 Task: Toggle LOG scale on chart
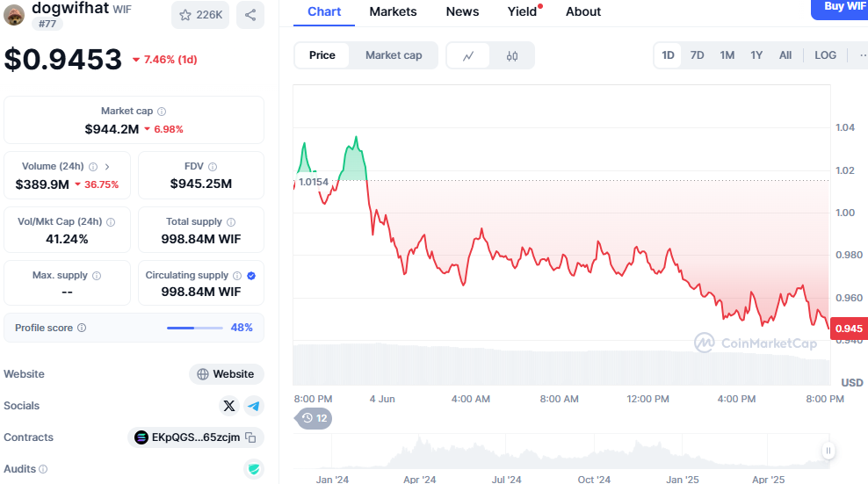825,55
